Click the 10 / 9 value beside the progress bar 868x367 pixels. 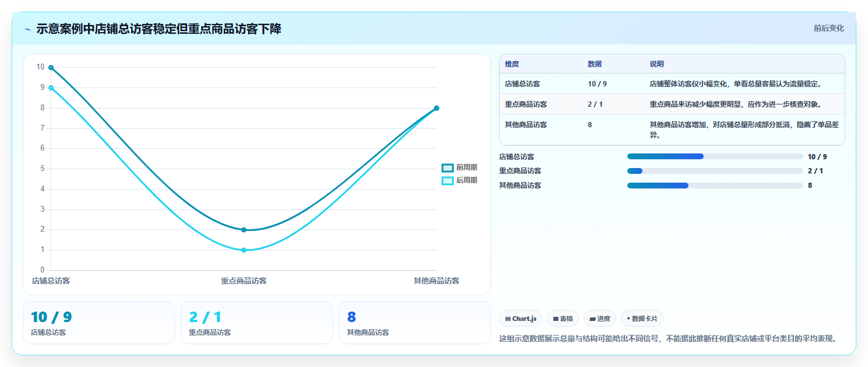817,156
